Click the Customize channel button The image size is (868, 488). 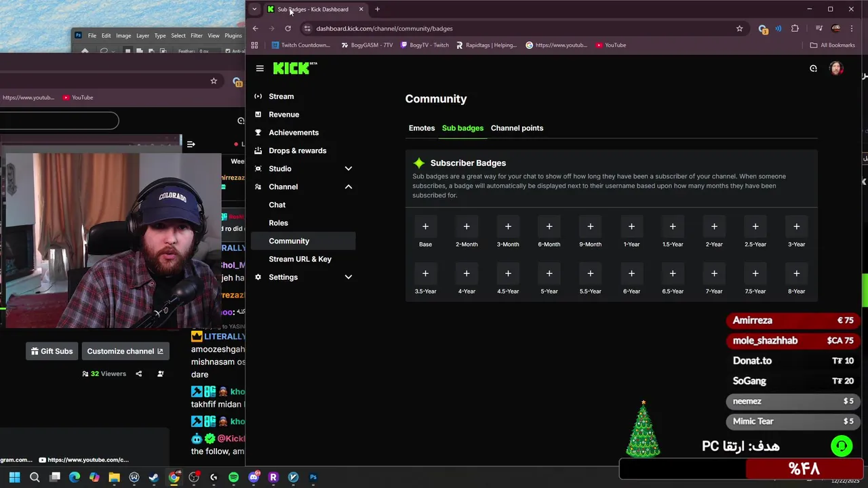pos(125,351)
